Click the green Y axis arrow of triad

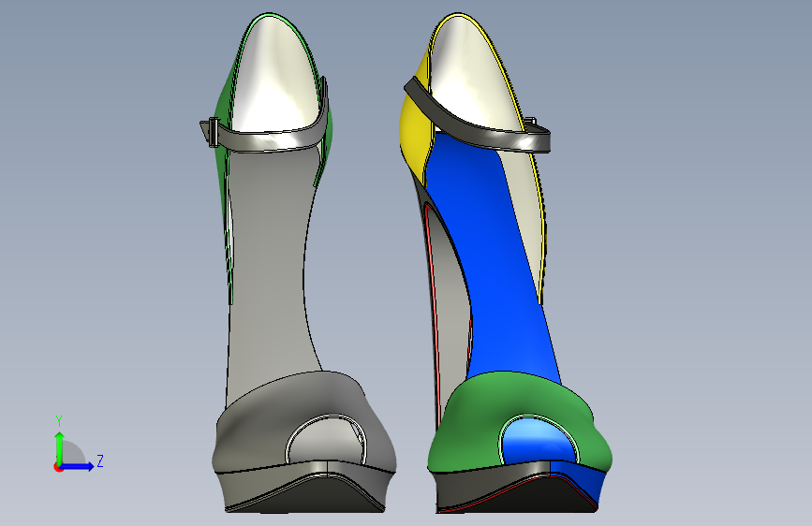click(x=60, y=446)
